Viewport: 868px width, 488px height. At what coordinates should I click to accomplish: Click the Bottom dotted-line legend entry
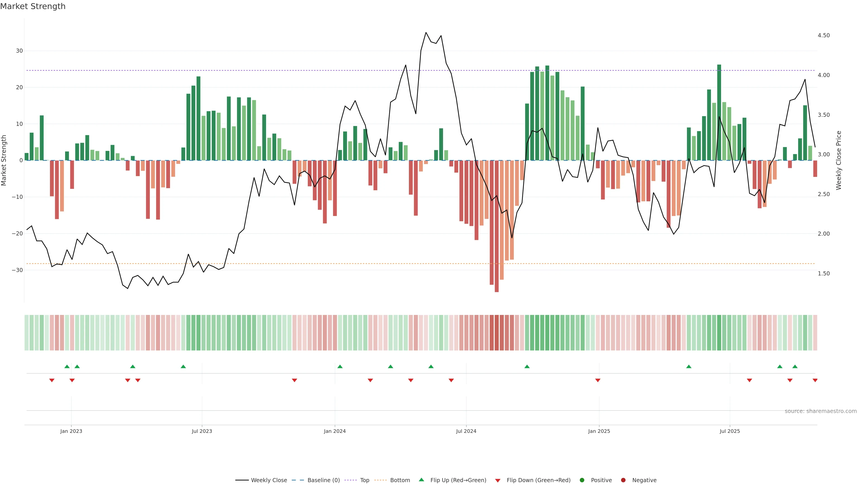[380, 480]
